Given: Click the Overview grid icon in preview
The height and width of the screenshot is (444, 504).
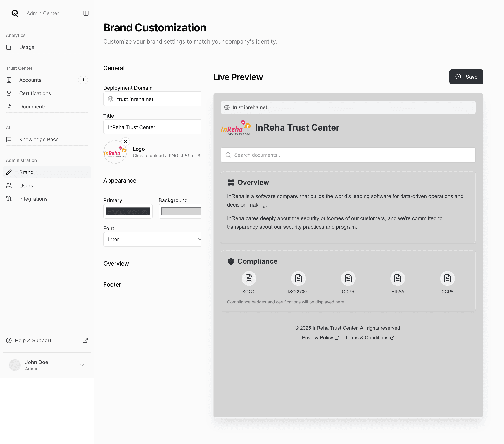Looking at the screenshot, I should (231, 182).
